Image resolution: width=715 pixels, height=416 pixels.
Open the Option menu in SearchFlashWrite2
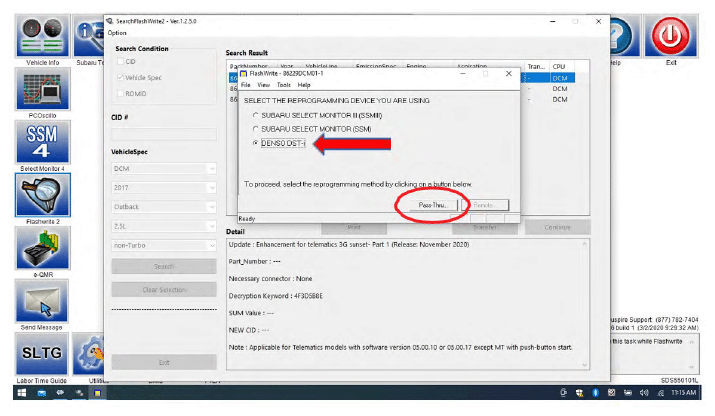tap(117, 33)
